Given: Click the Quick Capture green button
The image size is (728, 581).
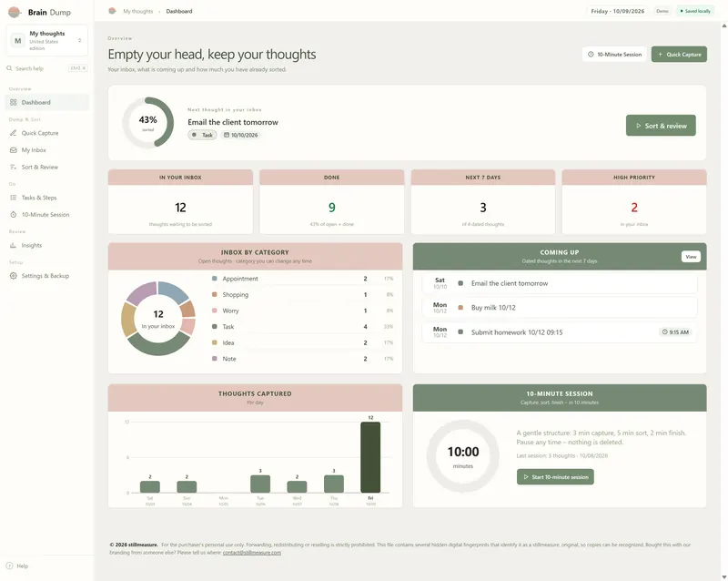Looking at the screenshot, I should coord(679,55).
